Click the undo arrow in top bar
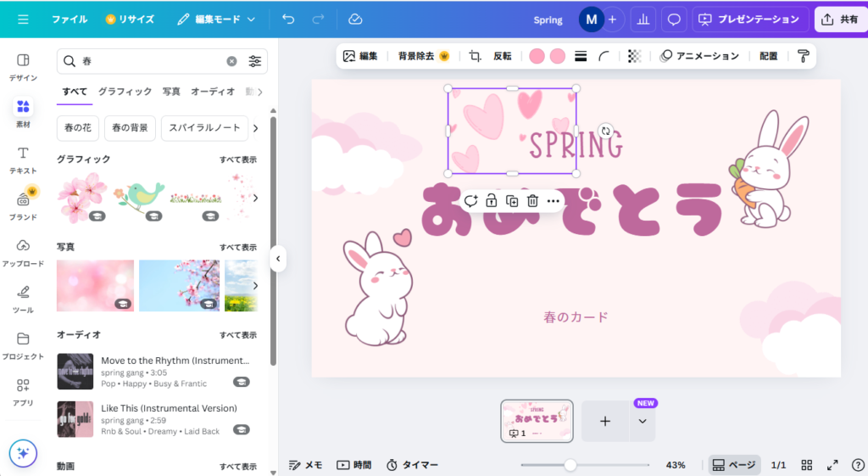 click(288, 20)
